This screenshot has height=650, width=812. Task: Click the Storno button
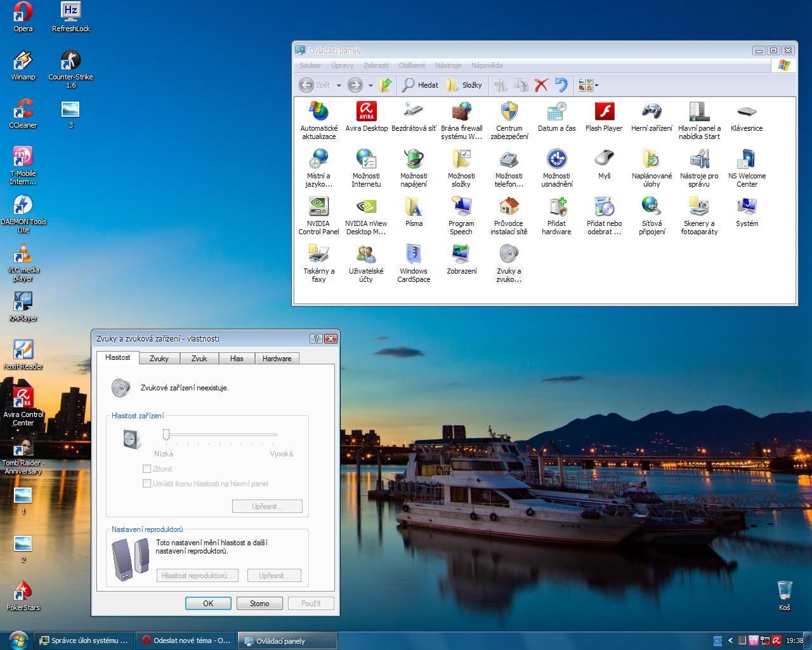point(259,604)
